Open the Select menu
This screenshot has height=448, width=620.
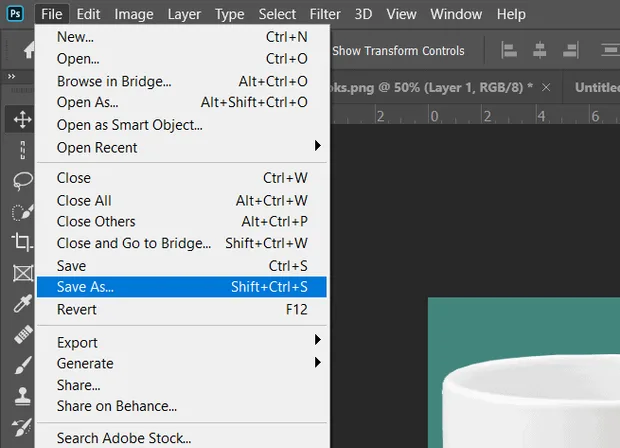pyautogui.click(x=277, y=14)
